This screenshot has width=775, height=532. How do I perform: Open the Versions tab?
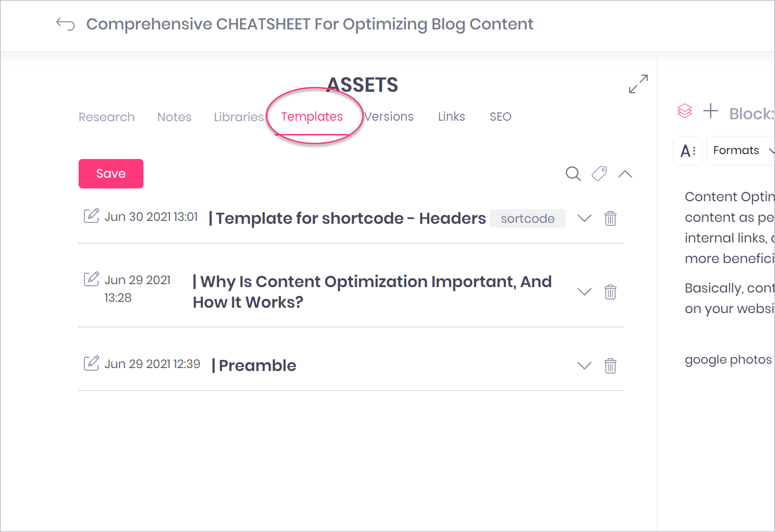(389, 116)
